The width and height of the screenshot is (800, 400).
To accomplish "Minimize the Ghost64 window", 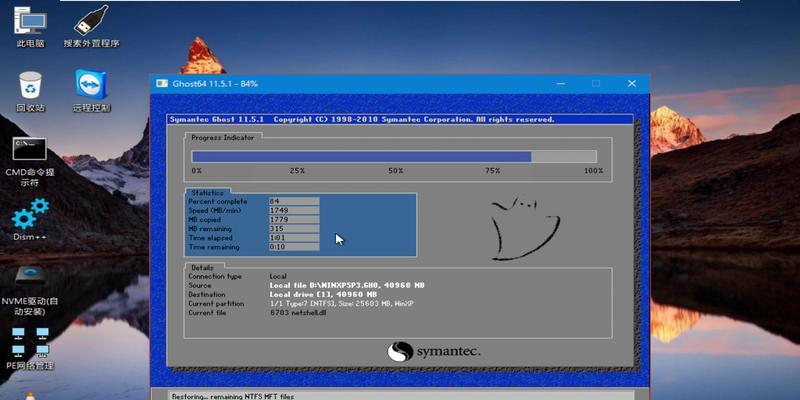I will 561,83.
